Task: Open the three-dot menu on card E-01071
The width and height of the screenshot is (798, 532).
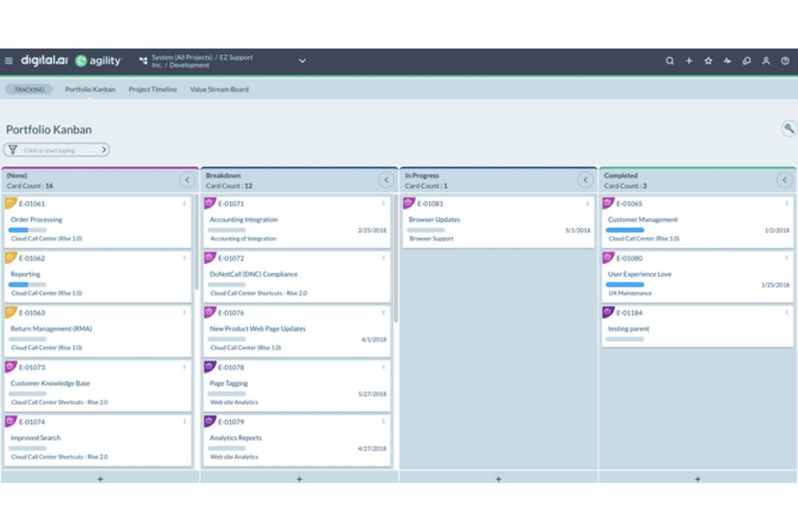Action: coord(383,204)
